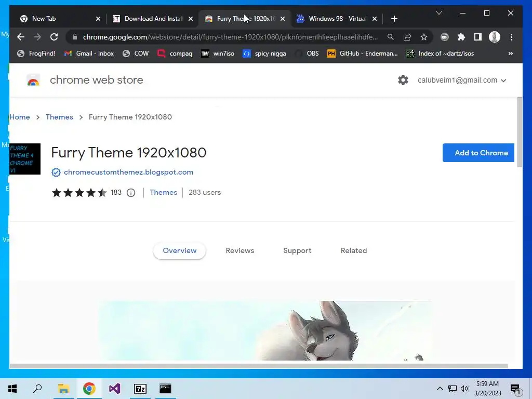Screen dimensions: 532x399
Task: Close the New Tab tab
Action: click(x=98, y=19)
